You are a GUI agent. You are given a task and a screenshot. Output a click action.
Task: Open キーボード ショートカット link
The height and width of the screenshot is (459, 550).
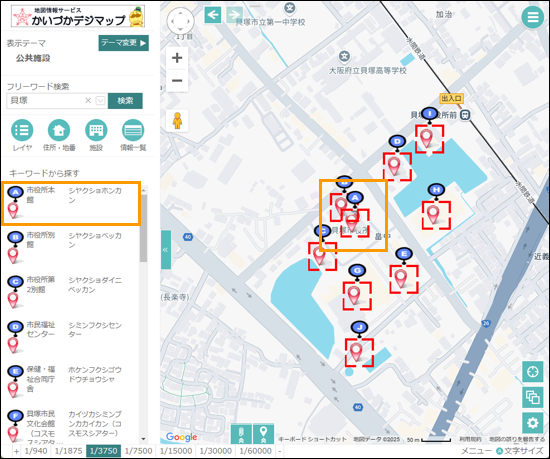[313, 439]
